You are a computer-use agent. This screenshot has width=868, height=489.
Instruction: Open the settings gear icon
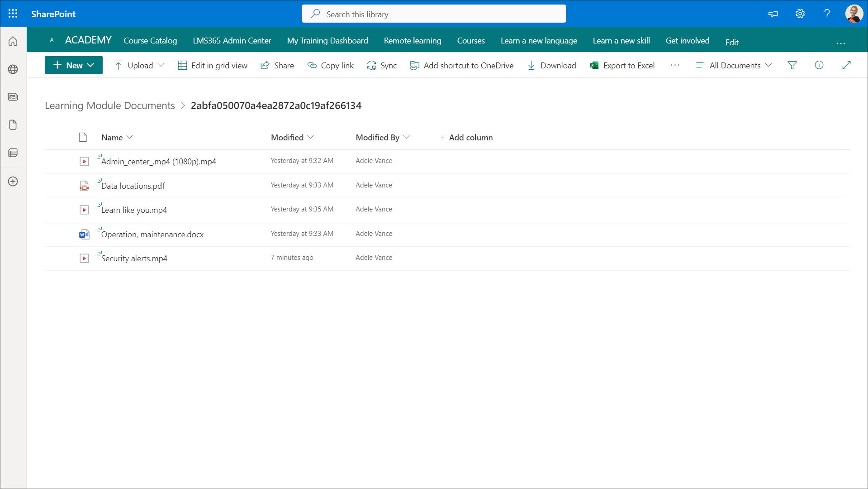tap(800, 14)
